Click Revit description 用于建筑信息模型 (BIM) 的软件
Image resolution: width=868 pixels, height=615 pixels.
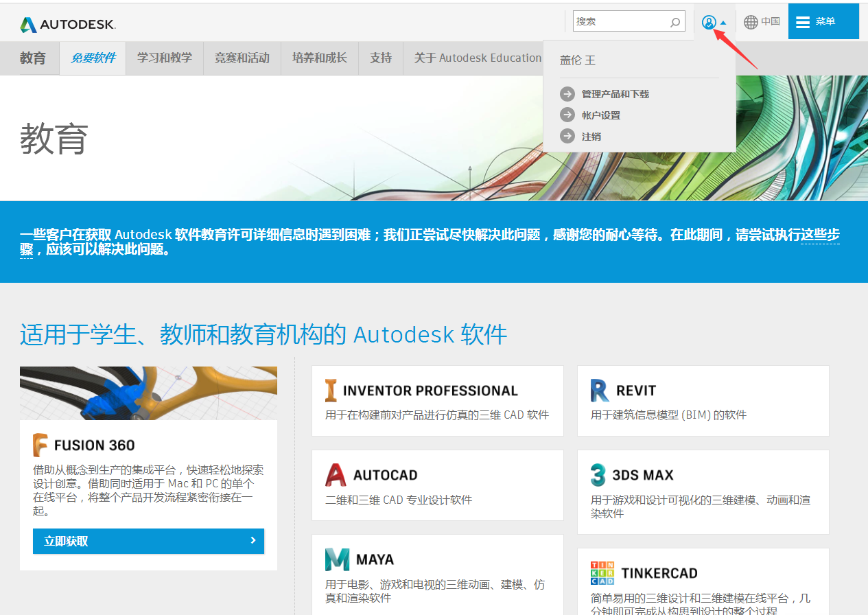coord(668,415)
